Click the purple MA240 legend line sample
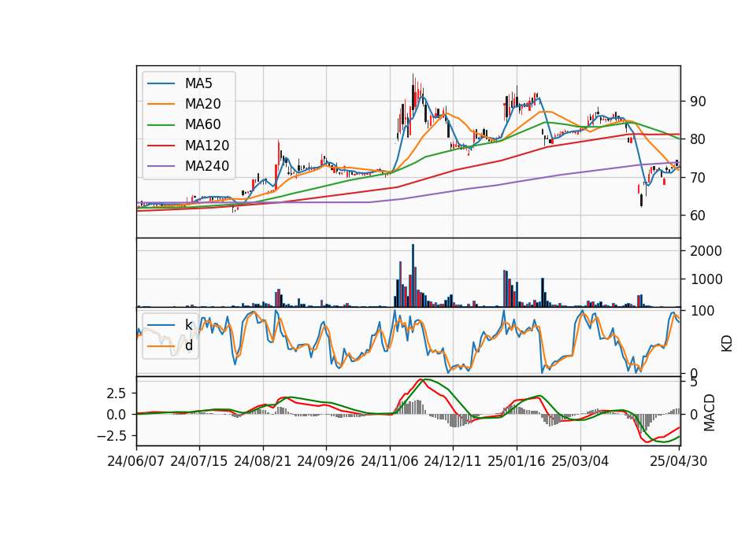Screen dimensions: 756x543 point(161,167)
